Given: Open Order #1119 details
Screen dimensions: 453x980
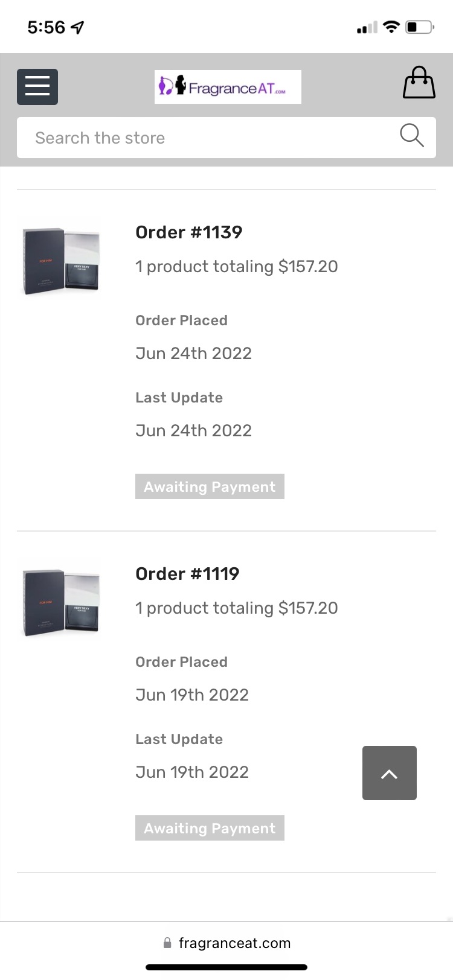Looking at the screenshot, I should pyautogui.click(x=187, y=574).
